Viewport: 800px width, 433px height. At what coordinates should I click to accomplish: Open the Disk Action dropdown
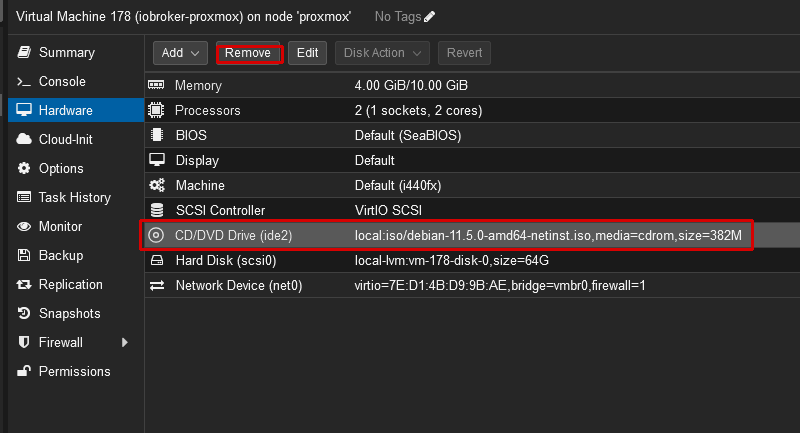click(x=383, y=53)
